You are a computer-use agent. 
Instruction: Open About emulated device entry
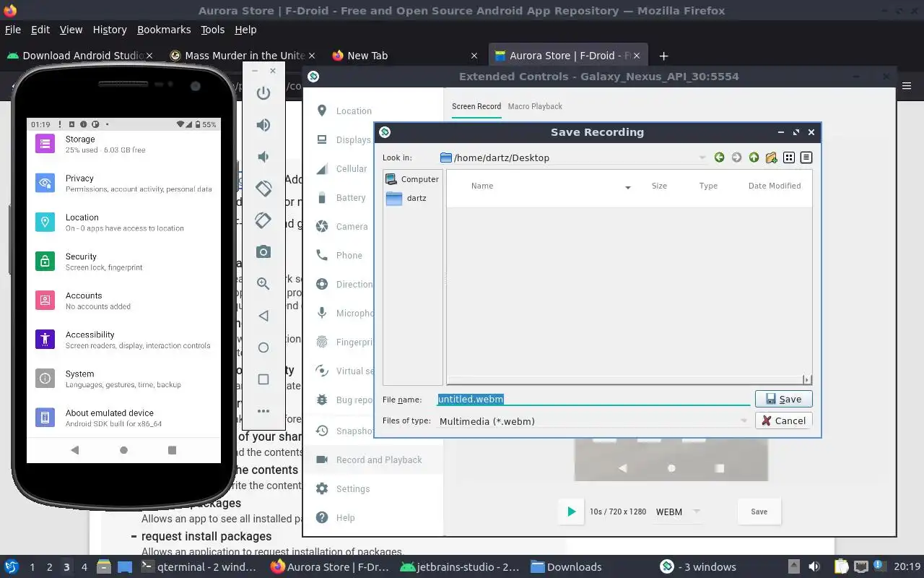tap(123, 417)
